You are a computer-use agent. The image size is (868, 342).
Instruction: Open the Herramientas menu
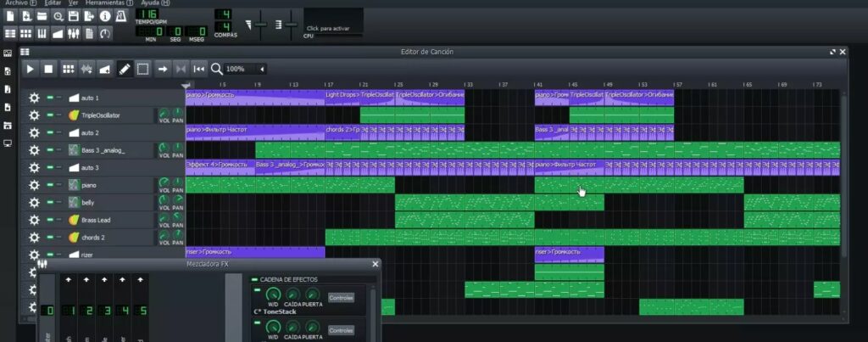coord(104,3)
